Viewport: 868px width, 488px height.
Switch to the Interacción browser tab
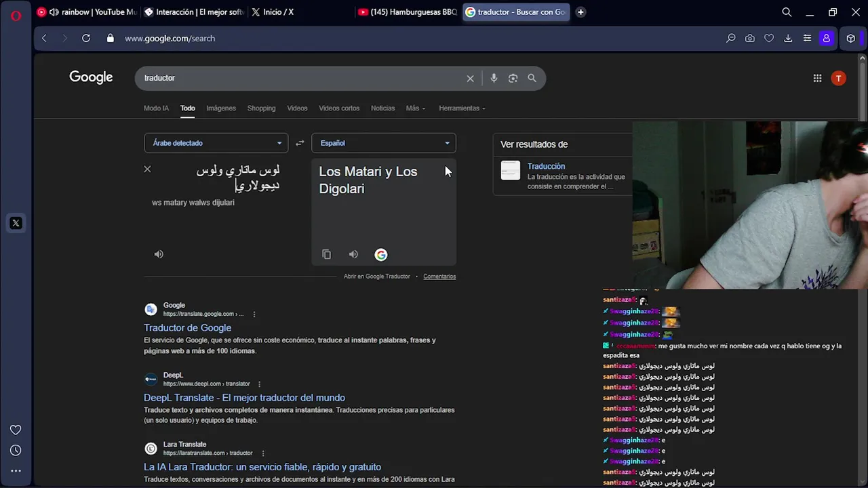click(x=194, y=12)
